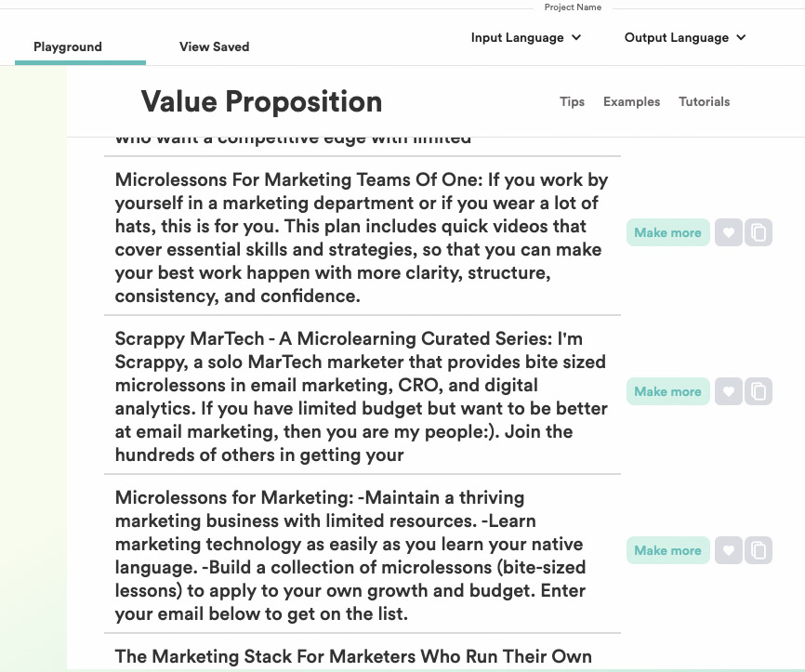Open the Tips link
Screen dimensions: 805x672
[x=572, y=101]
